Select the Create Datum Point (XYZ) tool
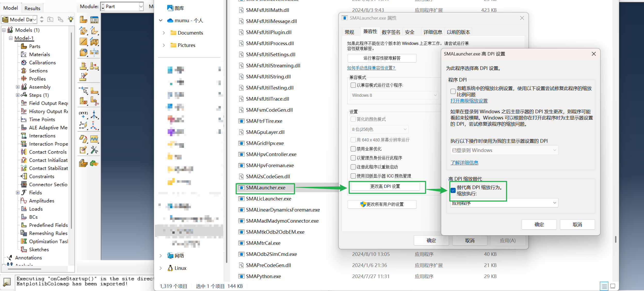This screenshot has width=644, height=291. [x=83, y=115]
